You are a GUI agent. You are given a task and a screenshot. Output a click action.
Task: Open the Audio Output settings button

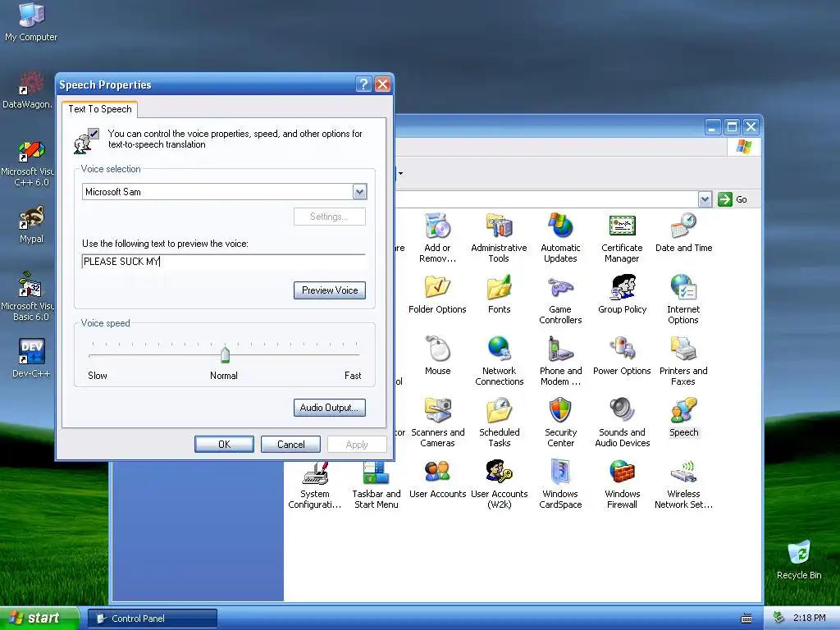330,408
